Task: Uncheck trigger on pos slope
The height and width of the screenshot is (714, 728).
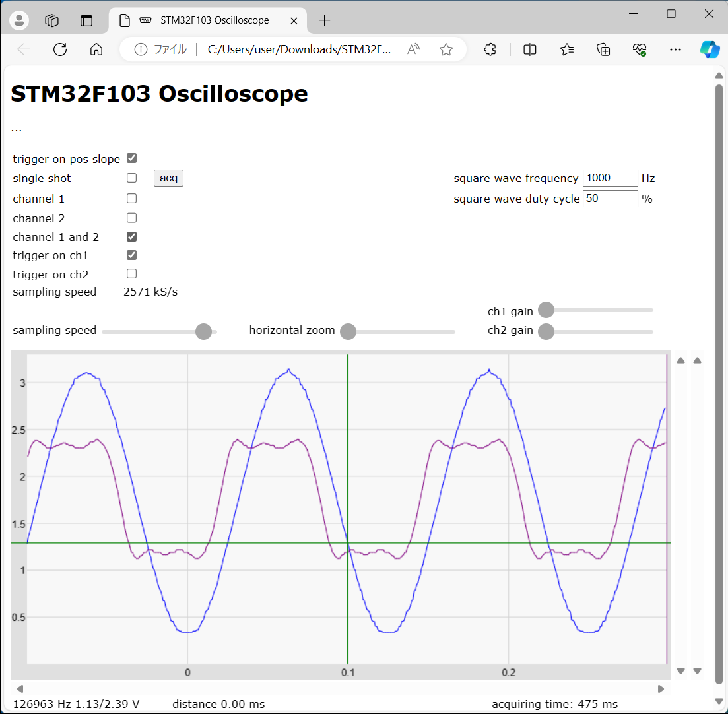Action: (x=132, y=158)
